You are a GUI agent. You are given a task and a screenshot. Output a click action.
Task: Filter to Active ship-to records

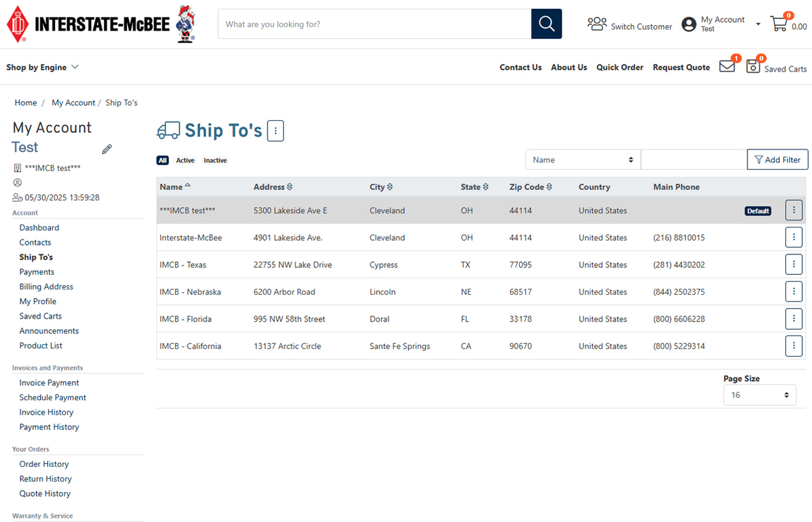(185, 160)
